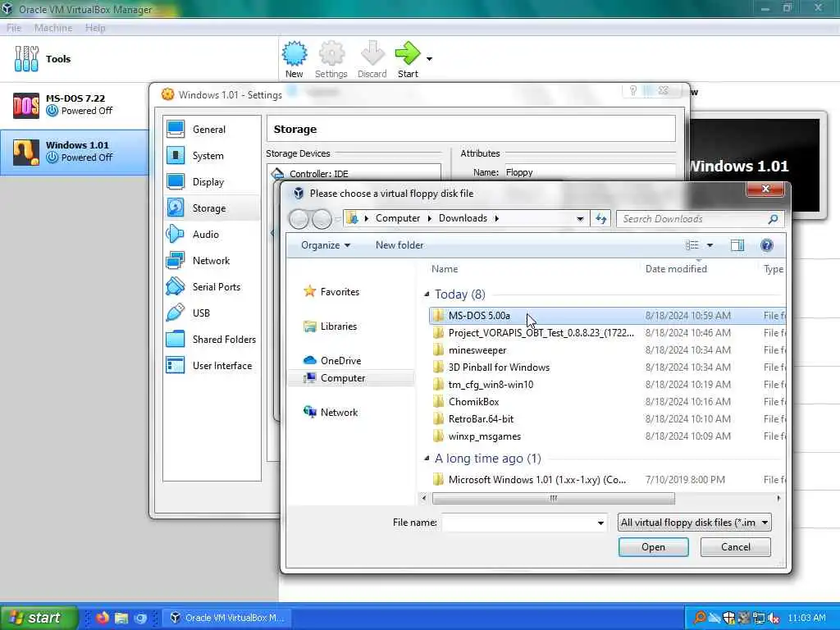
Task: Select the Tools icon in VirtualBox Manager
Action: click(x=27, y=58)
